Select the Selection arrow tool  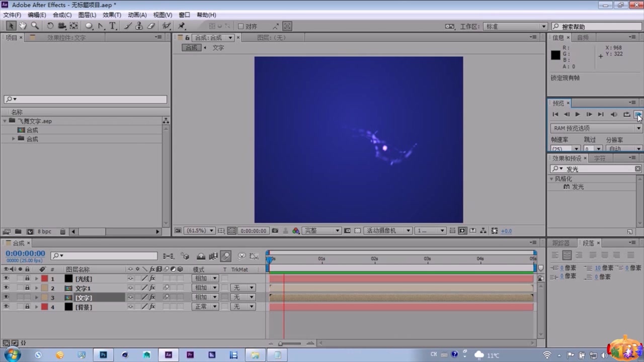click(x=11, y=26)
